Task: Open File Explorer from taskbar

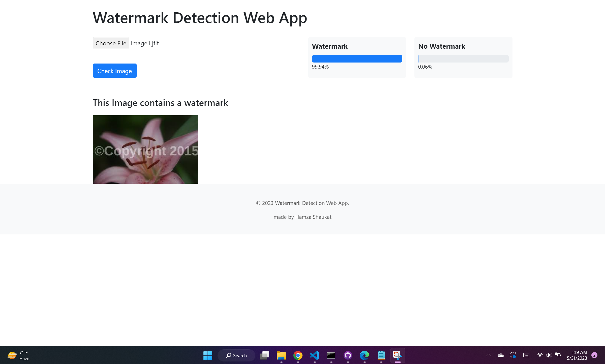Action: [x=281, y=355]
